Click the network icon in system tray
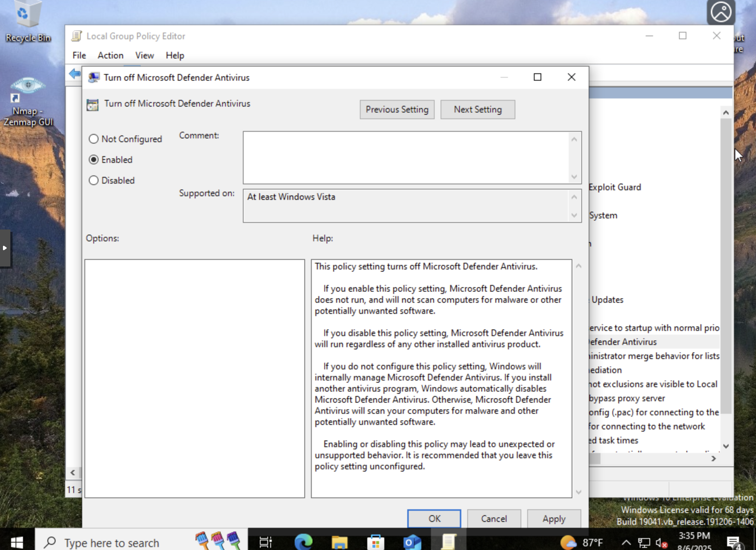Screen dimensions: 756x550 tap(644, 543)
